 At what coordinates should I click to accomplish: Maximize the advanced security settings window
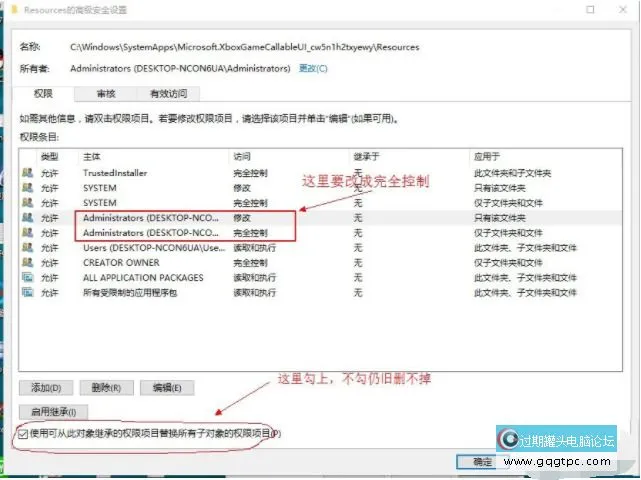pyautogui.click(x=590, y=9)
